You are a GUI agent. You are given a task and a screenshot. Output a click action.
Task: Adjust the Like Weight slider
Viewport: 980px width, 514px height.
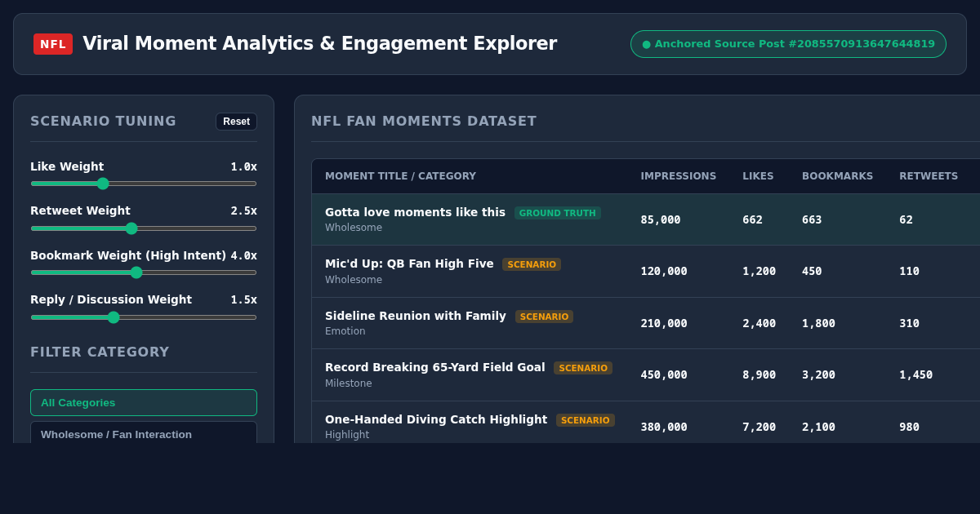pyautogui.click(x=144, y=184)
